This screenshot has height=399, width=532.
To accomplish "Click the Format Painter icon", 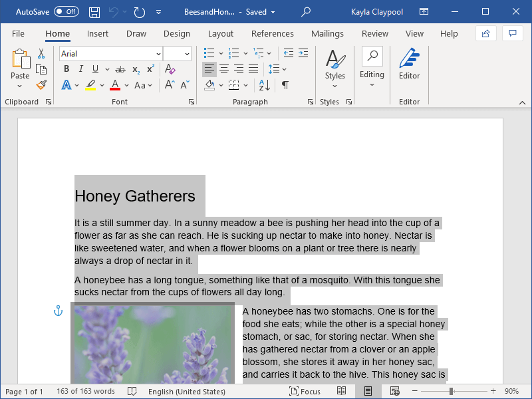I will click(x=41, y=85).
